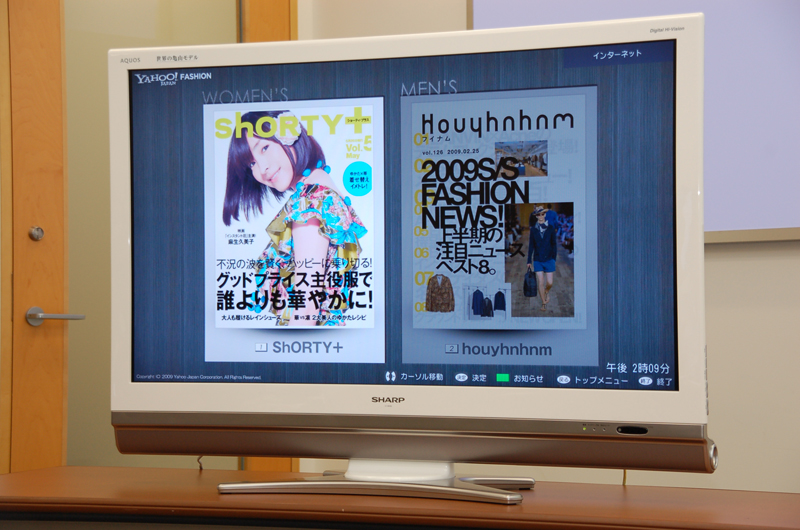Screen dimensions: 800x530
Task: Click the MEN'S section heading
Action: (429, 89)
